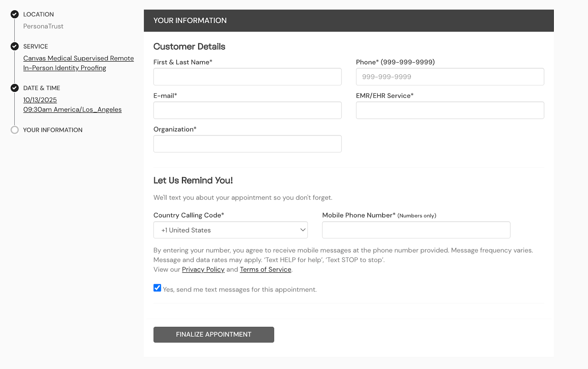Click the Location step checkmark icon
Image resolution: width=588 pixels, height=369 pixels.
click(15, 14)
